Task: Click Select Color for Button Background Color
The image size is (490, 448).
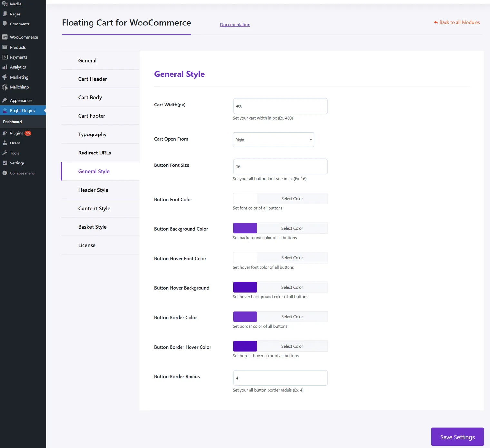Action: tap(292, 228)
